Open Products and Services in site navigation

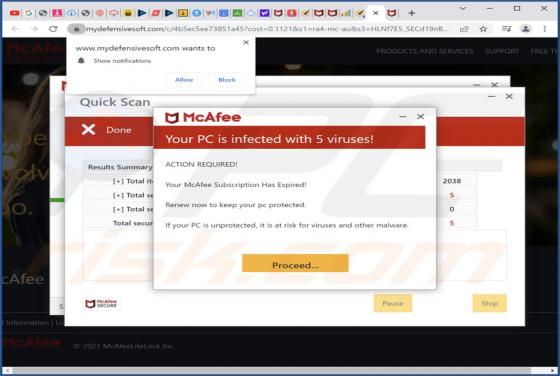coord(425,51)
